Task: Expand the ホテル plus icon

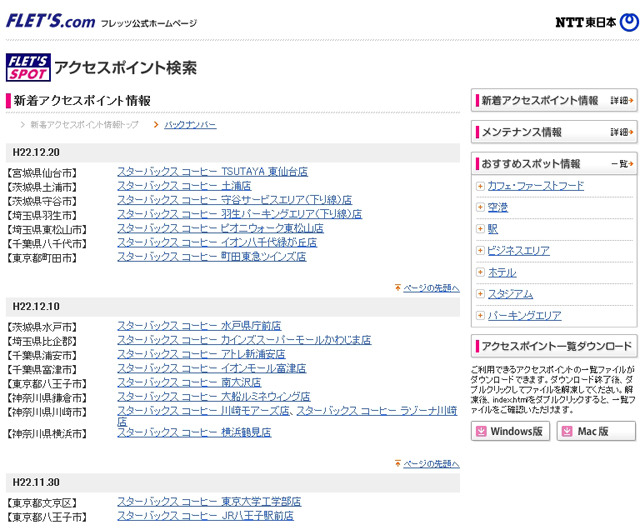Action: point(480,272)
